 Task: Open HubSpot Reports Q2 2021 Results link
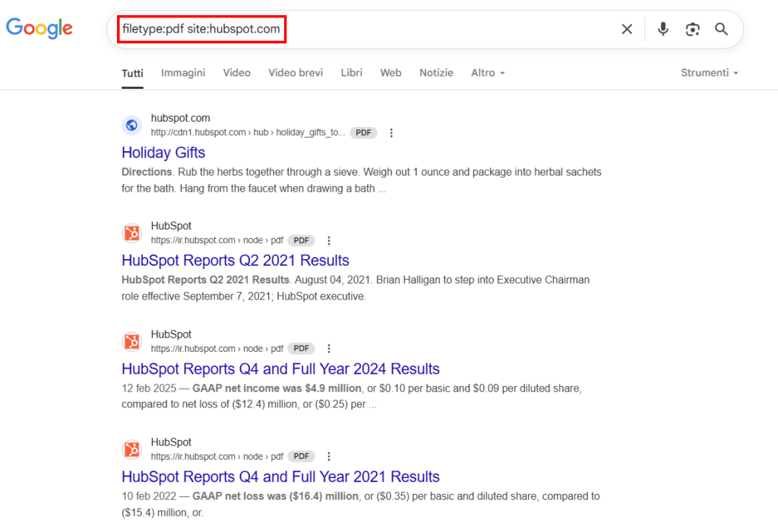point(236,261)
